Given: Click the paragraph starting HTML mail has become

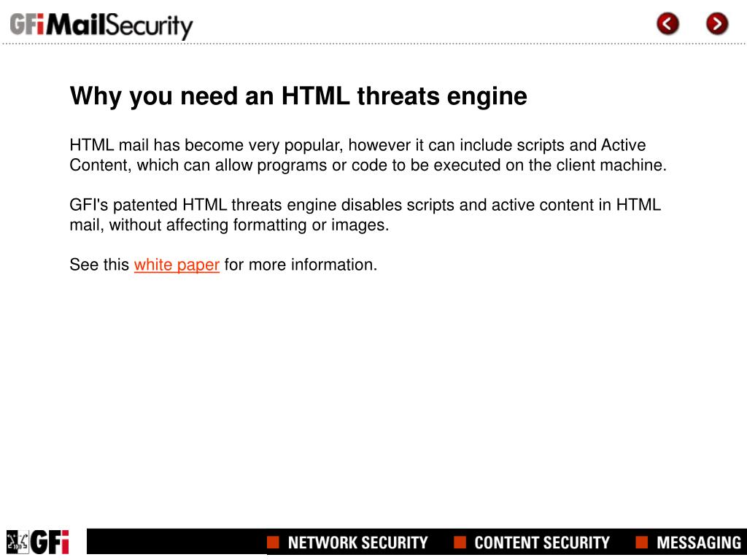Looking at the screenshot, I should pyautogui.click(x=368, y=155).
